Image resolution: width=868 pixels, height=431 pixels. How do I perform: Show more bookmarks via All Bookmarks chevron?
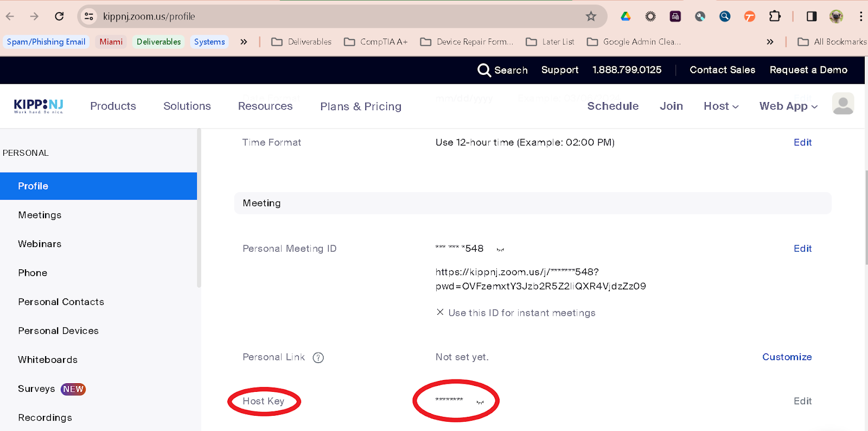pyautogui.click(x=770, y=42)
